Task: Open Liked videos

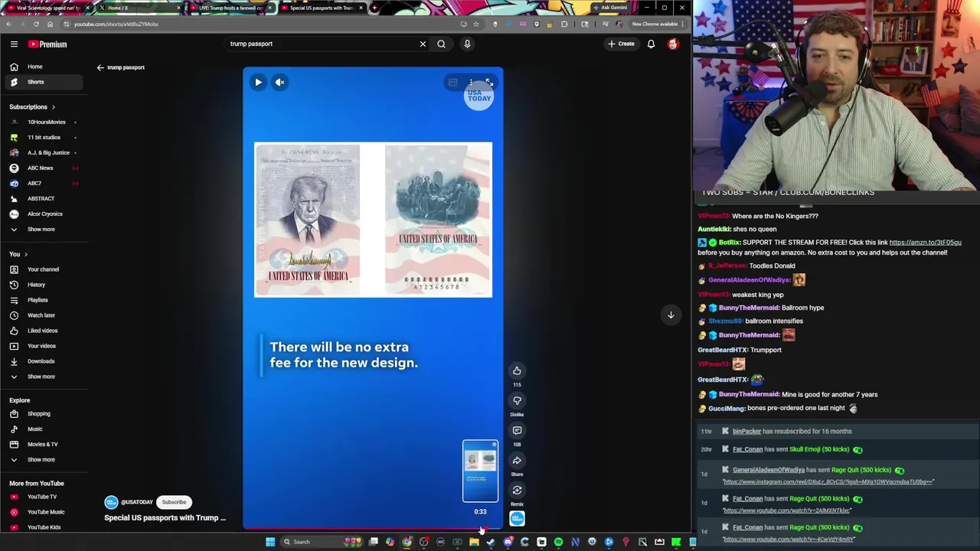Action: click(44, 331)
